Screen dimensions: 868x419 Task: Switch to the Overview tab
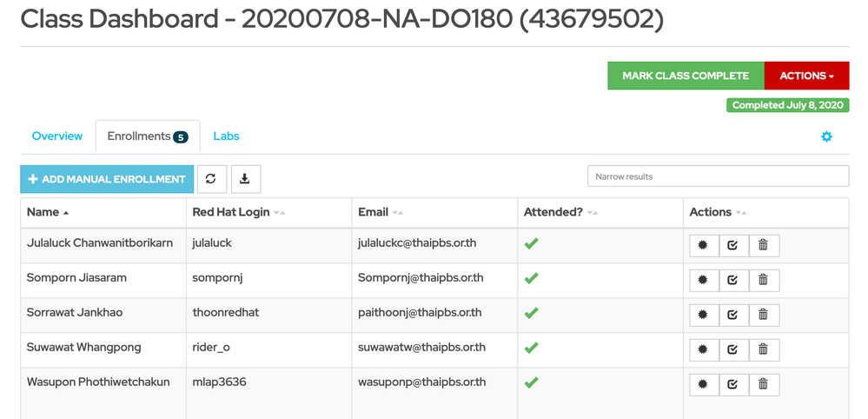(57, 136)
